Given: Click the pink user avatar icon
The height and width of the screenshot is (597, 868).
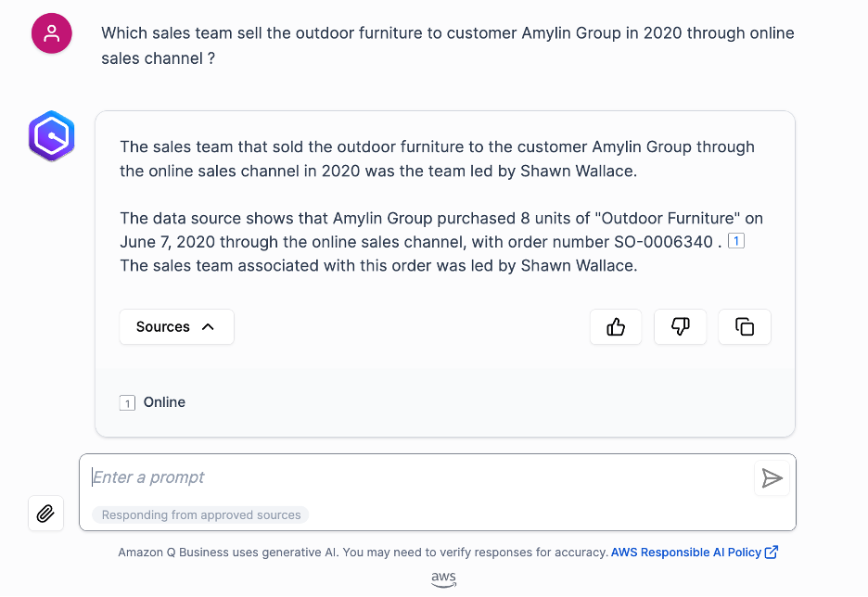Looking at the screenshot, I should (x=52, y=34).
